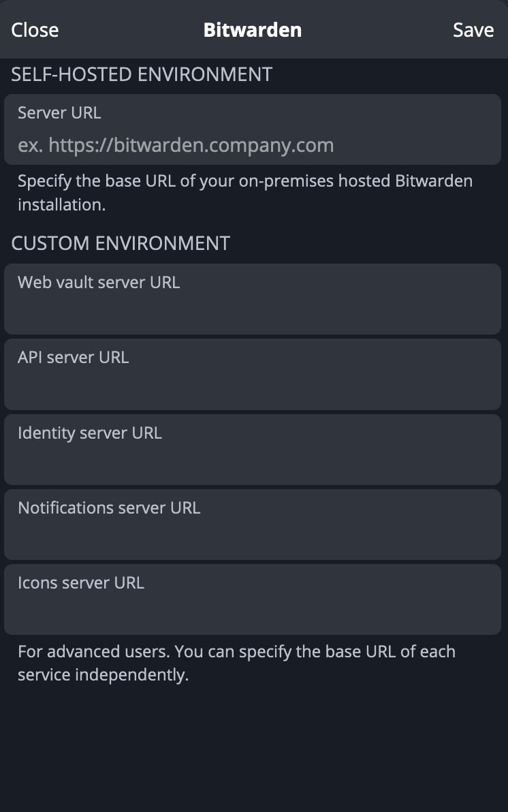Click the "Web vault server URL" label
Viewport: 508px width, 812px height.
coord(99,282)
